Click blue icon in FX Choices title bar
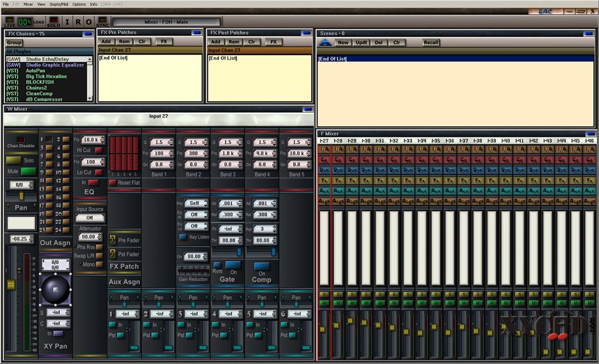The image size is (599, 364). pyautogui.click(x=88, y=34)
